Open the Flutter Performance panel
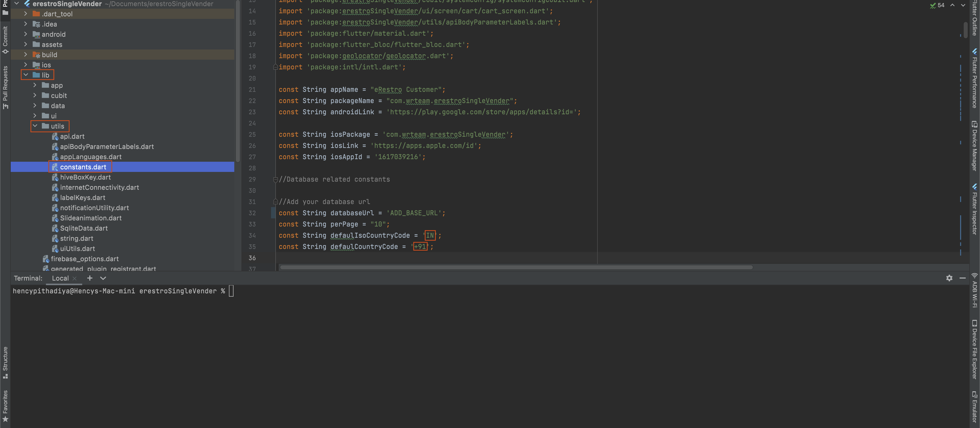 pyautogui.click(x=975, y=78)
